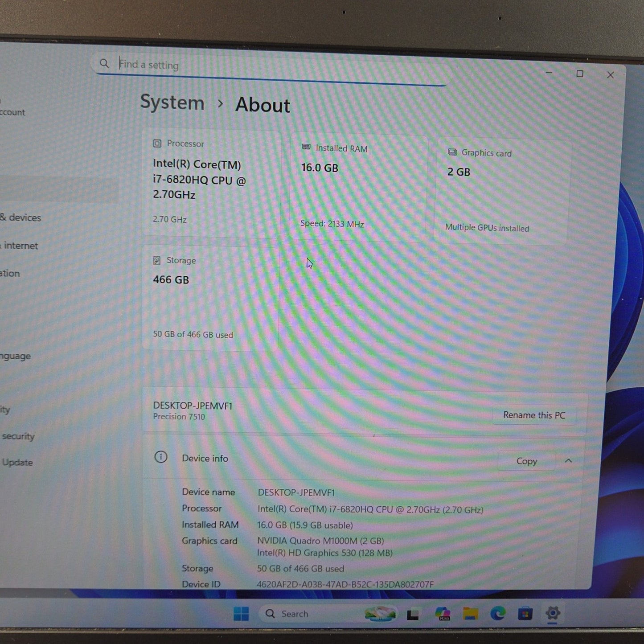
Task: Open Bluetooth & devices in sidebar
Action: [x=21, y=218]
